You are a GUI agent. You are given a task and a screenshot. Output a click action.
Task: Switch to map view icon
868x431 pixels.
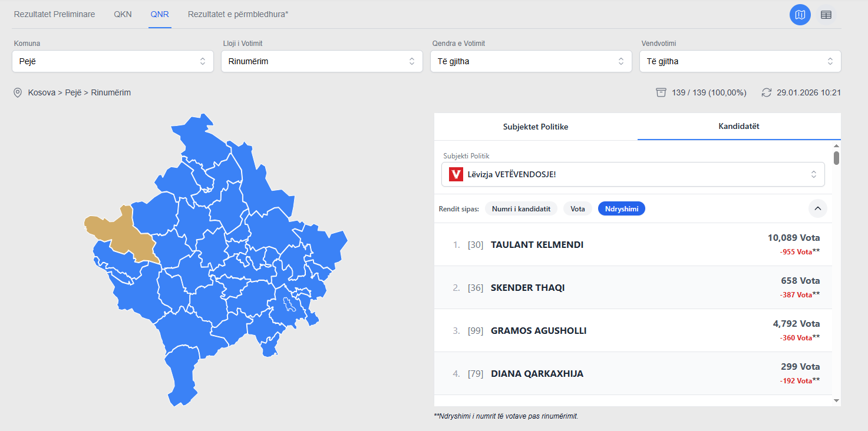pos(800,15)
